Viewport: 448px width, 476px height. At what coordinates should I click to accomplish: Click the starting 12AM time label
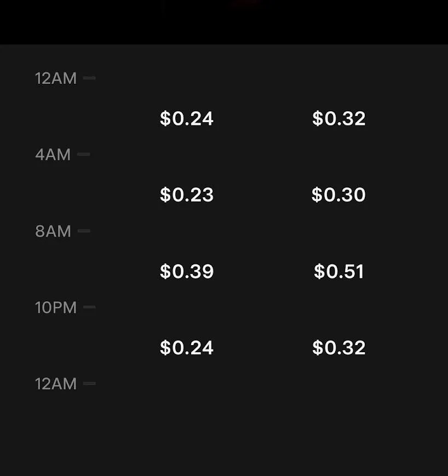pyautogui.click(x=56, y=78)
